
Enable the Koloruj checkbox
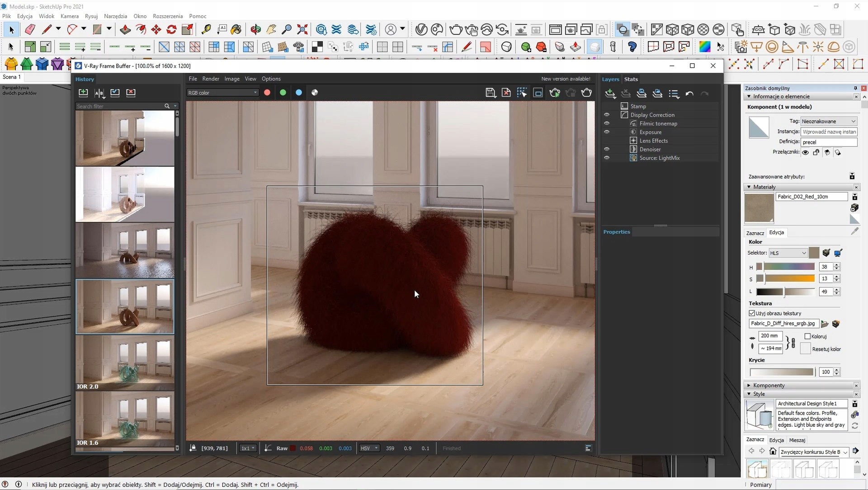coord(807,336)
